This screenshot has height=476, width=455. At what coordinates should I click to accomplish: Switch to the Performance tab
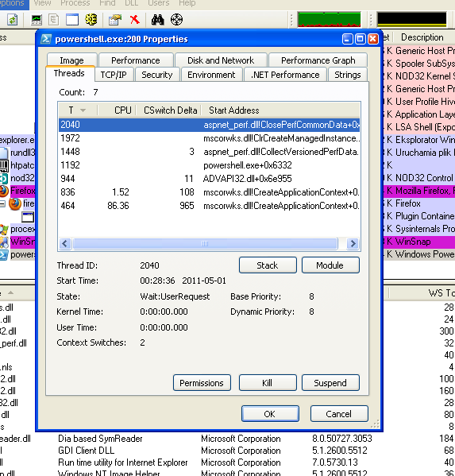136,60
